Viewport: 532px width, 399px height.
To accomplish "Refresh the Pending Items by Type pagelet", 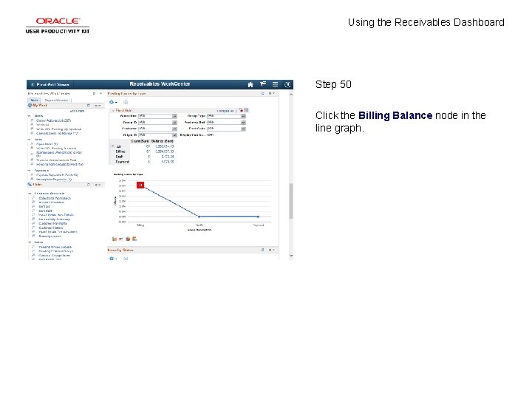I will [262, 93].
